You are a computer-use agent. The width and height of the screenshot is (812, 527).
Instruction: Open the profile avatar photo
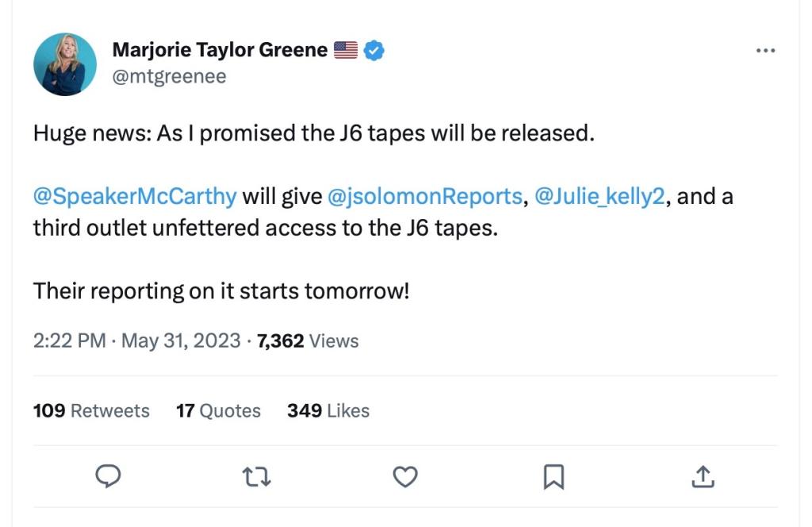click(x=65, y=64)
